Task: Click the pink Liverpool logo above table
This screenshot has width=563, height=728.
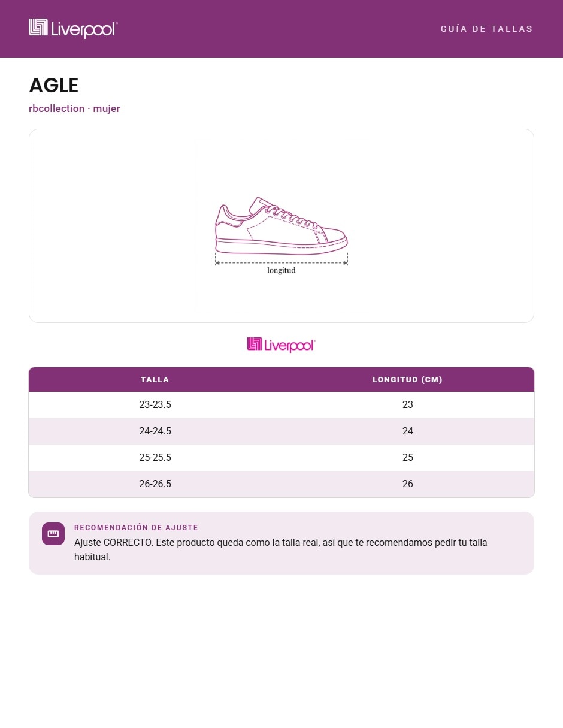Action: [281, 345]
